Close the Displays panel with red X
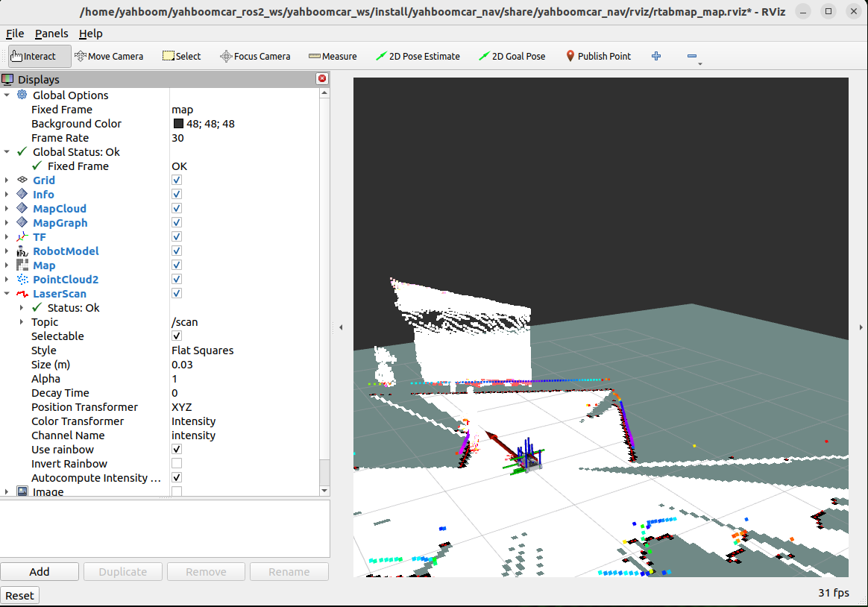868x607 pixels. coord(322,79)
